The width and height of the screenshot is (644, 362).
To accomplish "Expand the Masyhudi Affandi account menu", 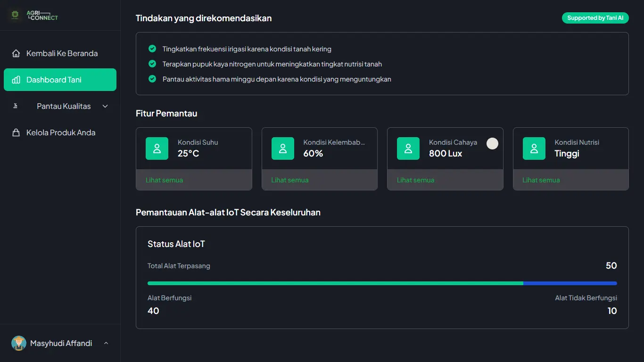I will pyautogui.click(x=106, y=343).
